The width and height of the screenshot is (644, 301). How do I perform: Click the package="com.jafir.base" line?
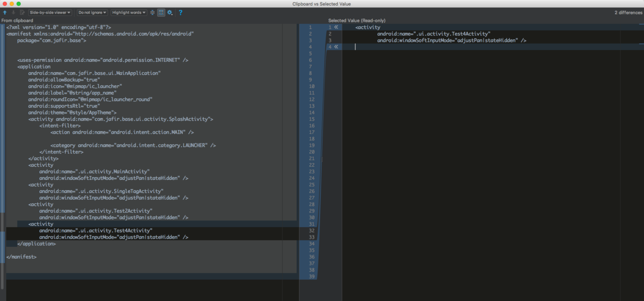tap(51, 40)
